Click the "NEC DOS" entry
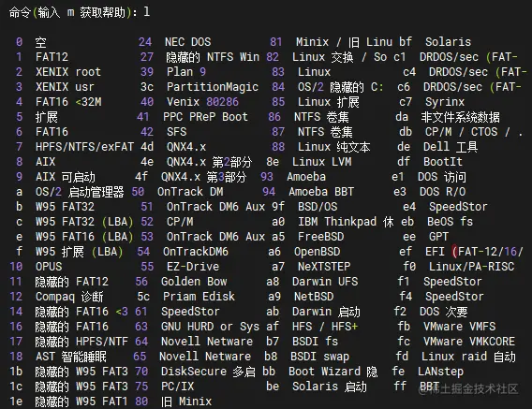Image resolution: width=532 pixels, height=409 pixels. (187, 42)
